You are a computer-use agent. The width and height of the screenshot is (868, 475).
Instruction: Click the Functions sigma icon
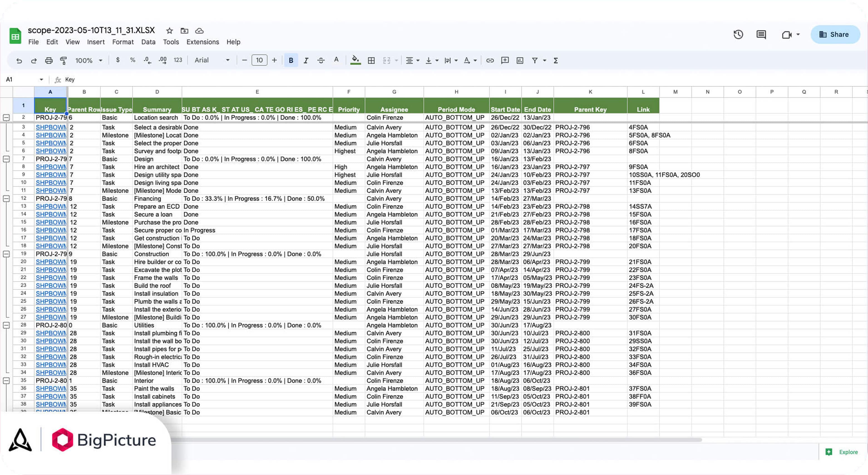(x=556, y=61)
